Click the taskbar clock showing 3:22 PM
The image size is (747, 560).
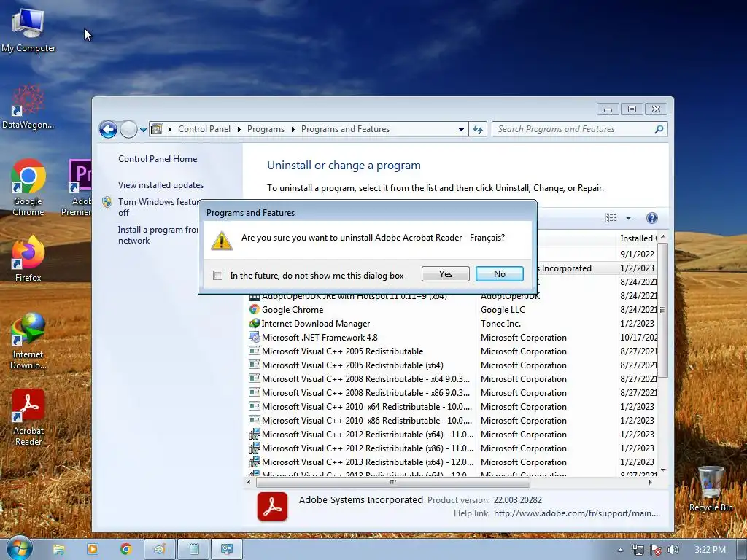710,550
